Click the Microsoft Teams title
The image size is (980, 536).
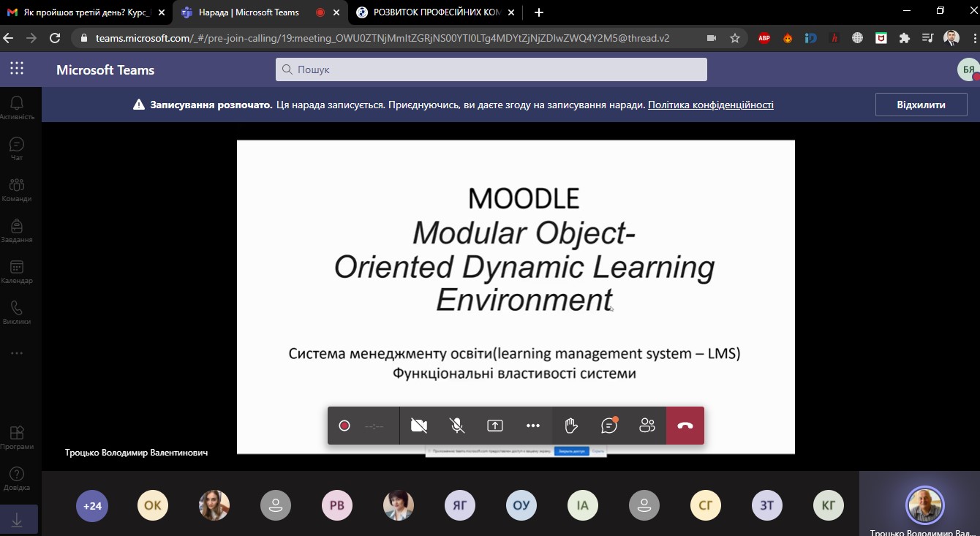tap(105, 70)
